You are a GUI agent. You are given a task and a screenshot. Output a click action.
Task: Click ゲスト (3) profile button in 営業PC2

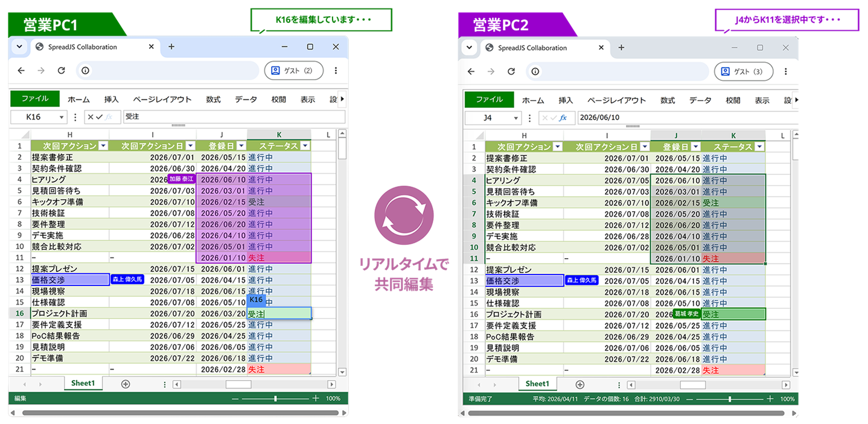(744, 71)
